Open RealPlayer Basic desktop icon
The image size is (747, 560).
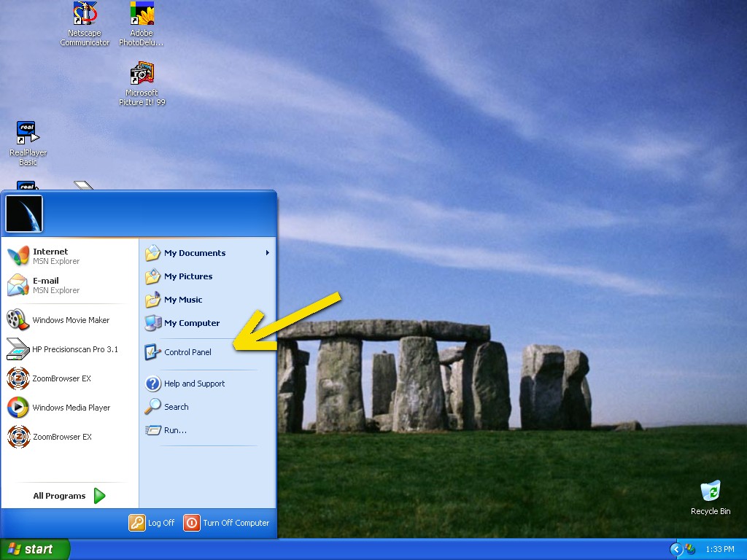coord(28,134)
